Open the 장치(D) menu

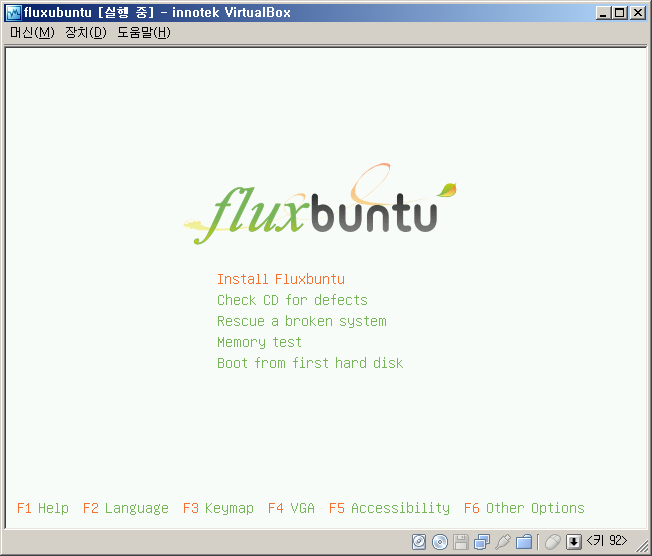point(86,32)
